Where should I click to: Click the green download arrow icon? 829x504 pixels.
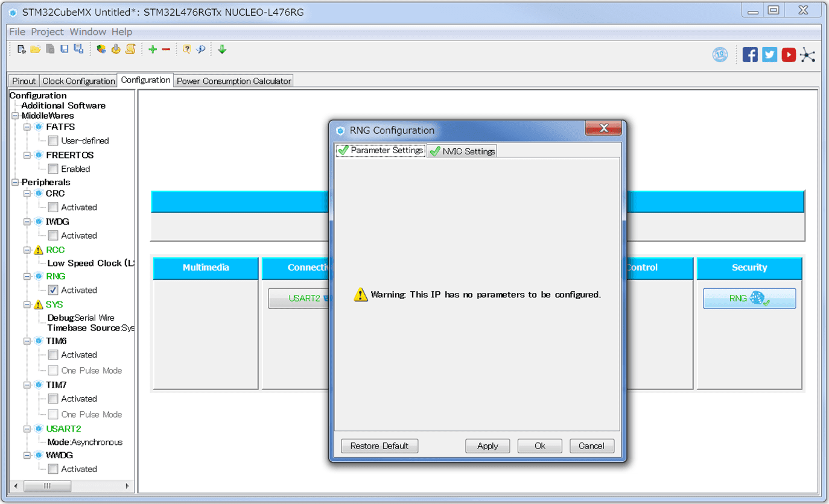(222, 49)
